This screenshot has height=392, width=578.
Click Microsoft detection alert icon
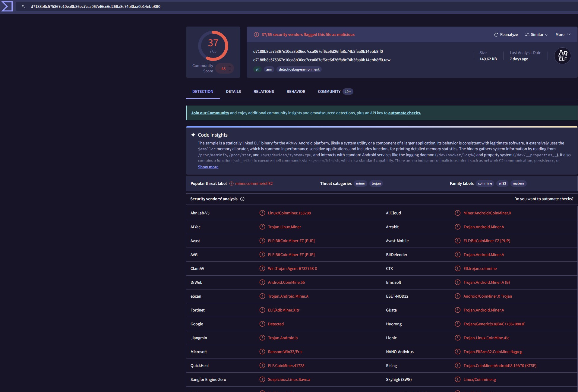pyautogui.click(x=262, y=352)
